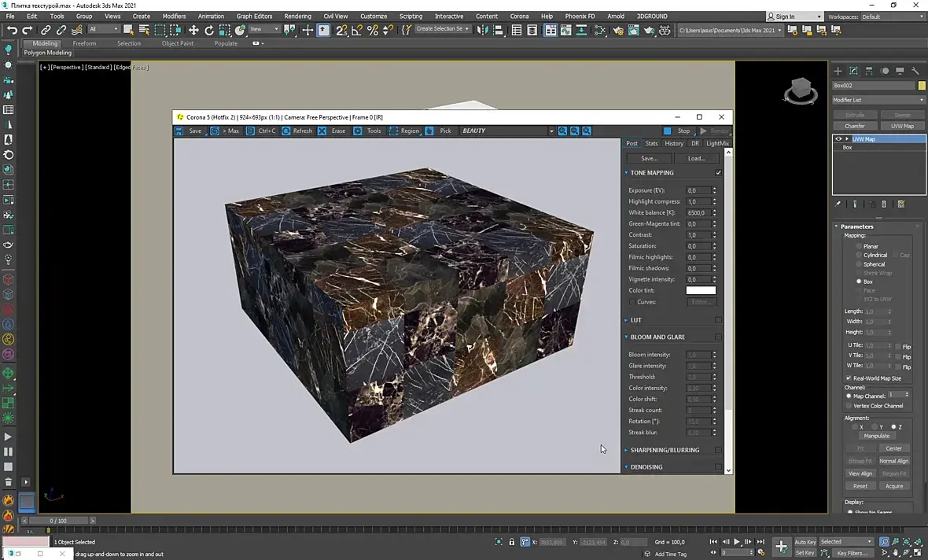Disable the Real-World Map Size checkbox
928x560 pixels.
point(848,378)
